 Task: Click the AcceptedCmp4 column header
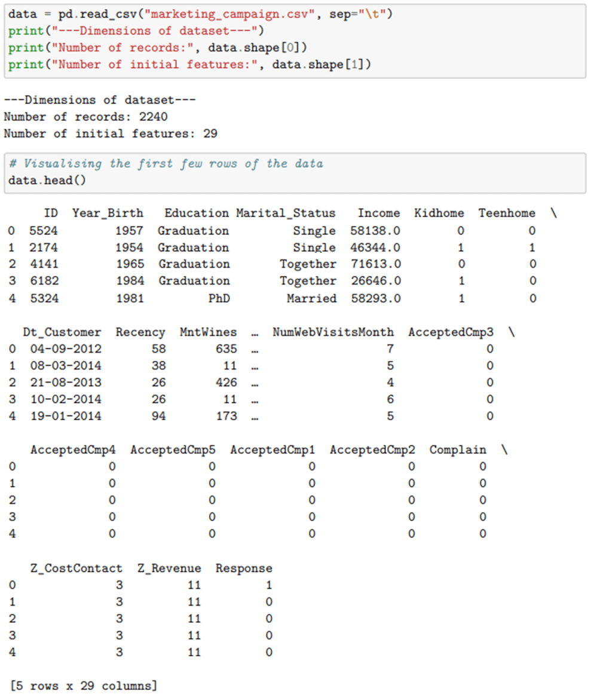click(x=73, y=450)
